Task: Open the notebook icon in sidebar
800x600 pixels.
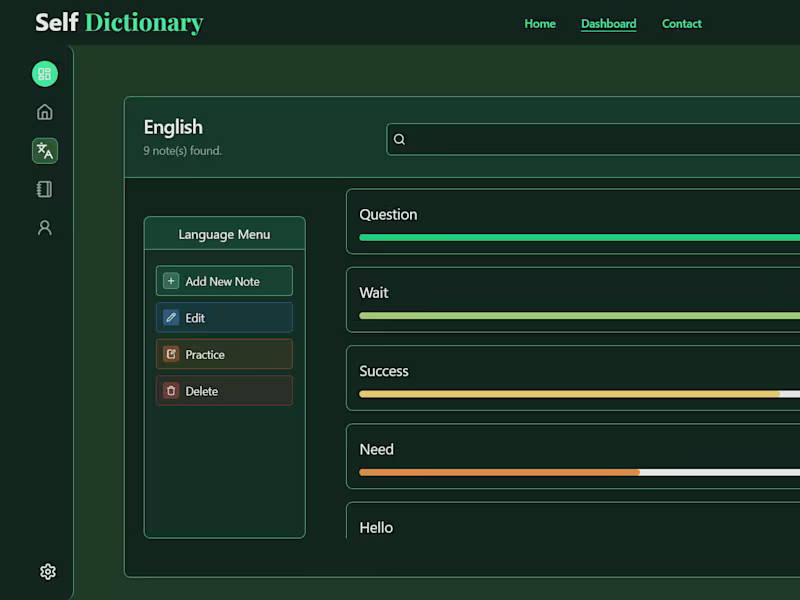Action: tap(45, 189)
